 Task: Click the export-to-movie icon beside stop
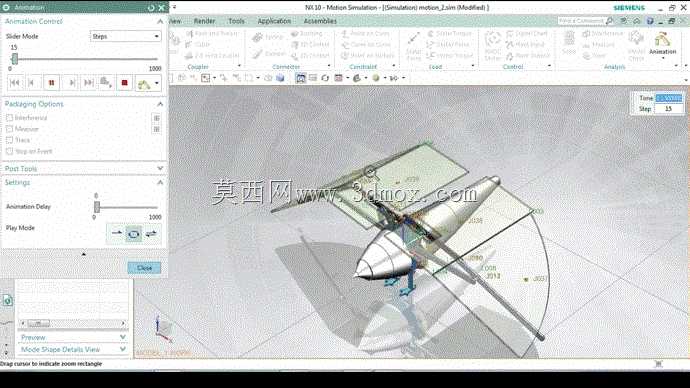[x=106, y=83]
